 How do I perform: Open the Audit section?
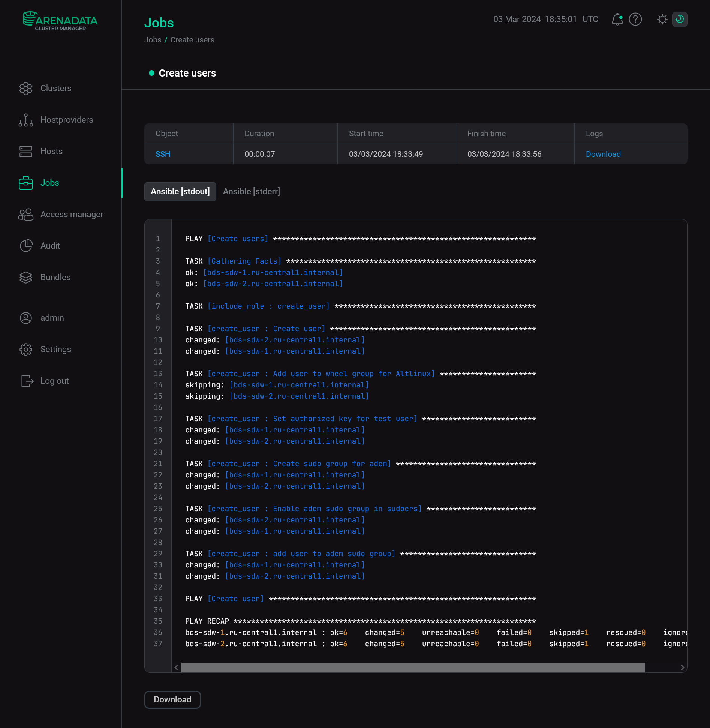tap(50, 246)
